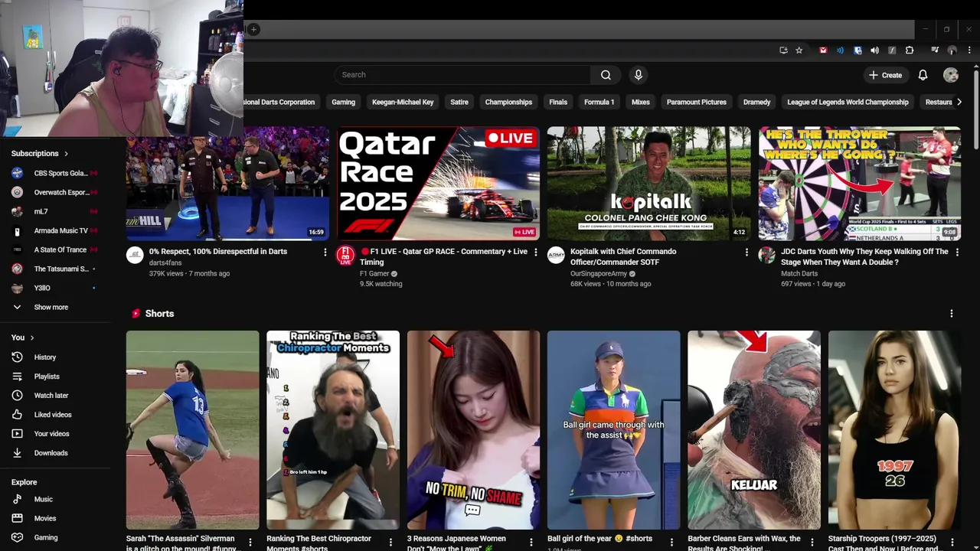Open options for F1 LIVE Qatar video
The image size is (980, 551).
pos(535,252)
